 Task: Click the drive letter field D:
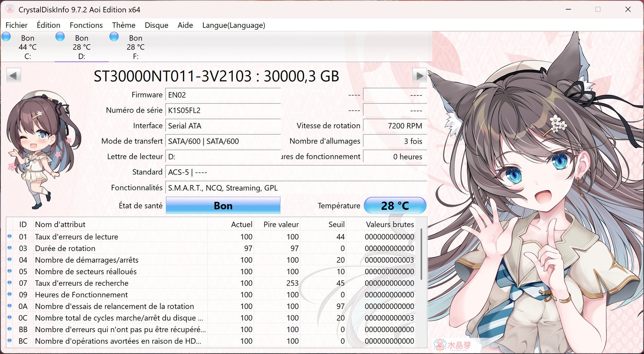pos(223,157)
